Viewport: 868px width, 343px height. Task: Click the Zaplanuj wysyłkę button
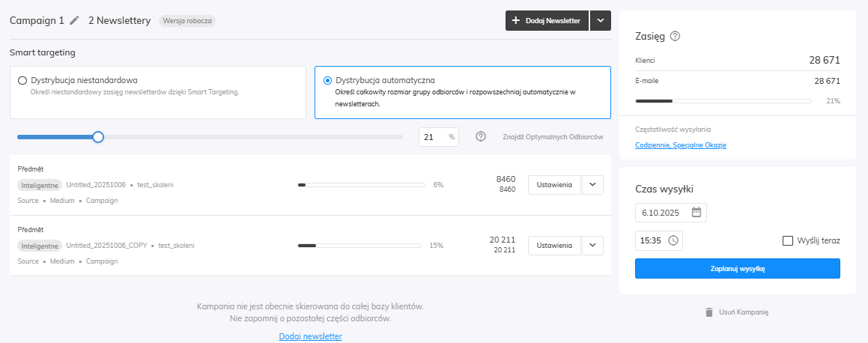point(737,268)
